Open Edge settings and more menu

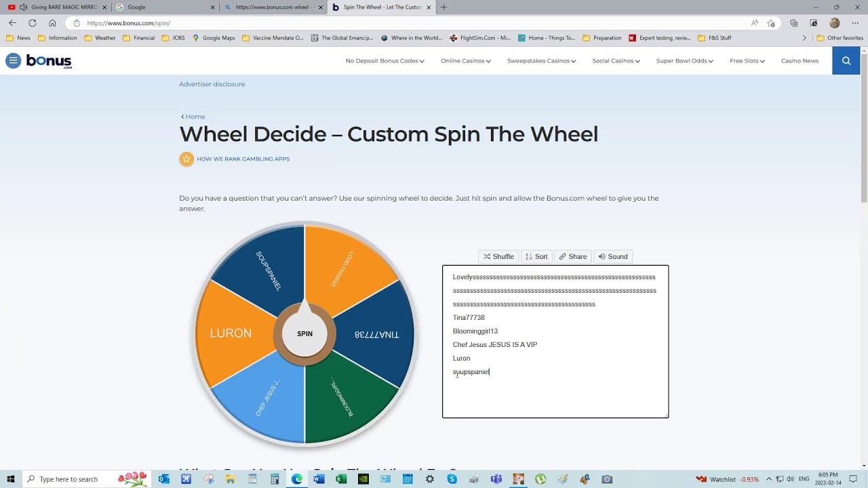point(854,23)
